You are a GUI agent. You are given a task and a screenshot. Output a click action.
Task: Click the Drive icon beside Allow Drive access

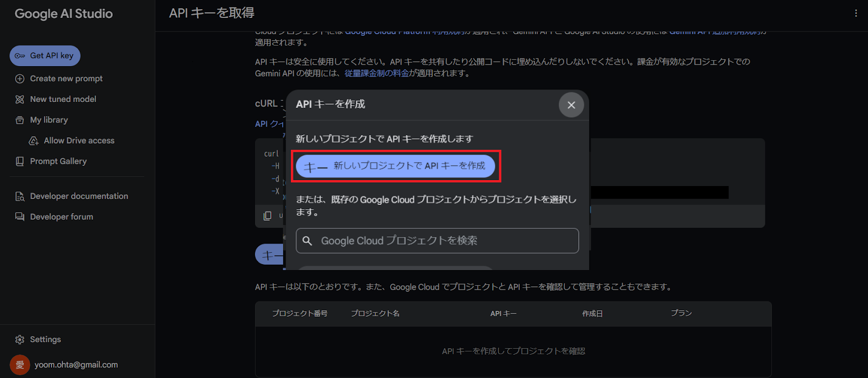[x=34, y=141]
